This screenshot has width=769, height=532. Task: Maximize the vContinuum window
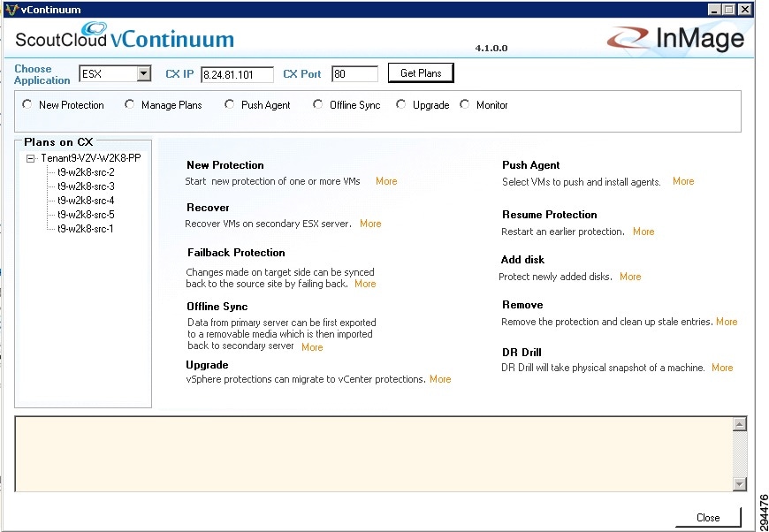click(729, 10)
